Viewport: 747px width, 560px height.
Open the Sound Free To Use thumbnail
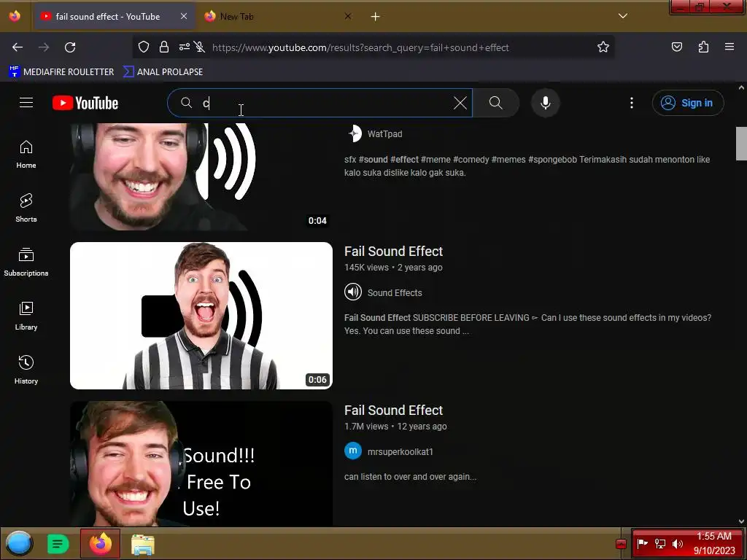pos(201,464)
